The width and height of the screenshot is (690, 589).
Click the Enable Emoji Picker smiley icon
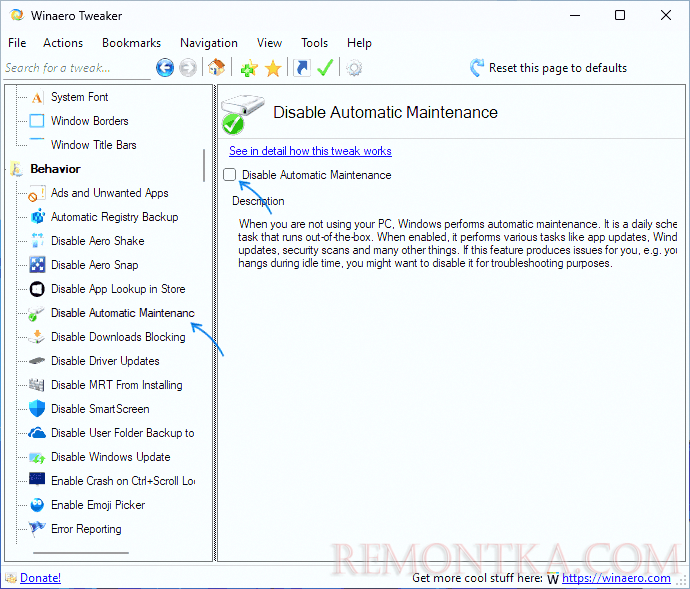[x=37, y=505]
